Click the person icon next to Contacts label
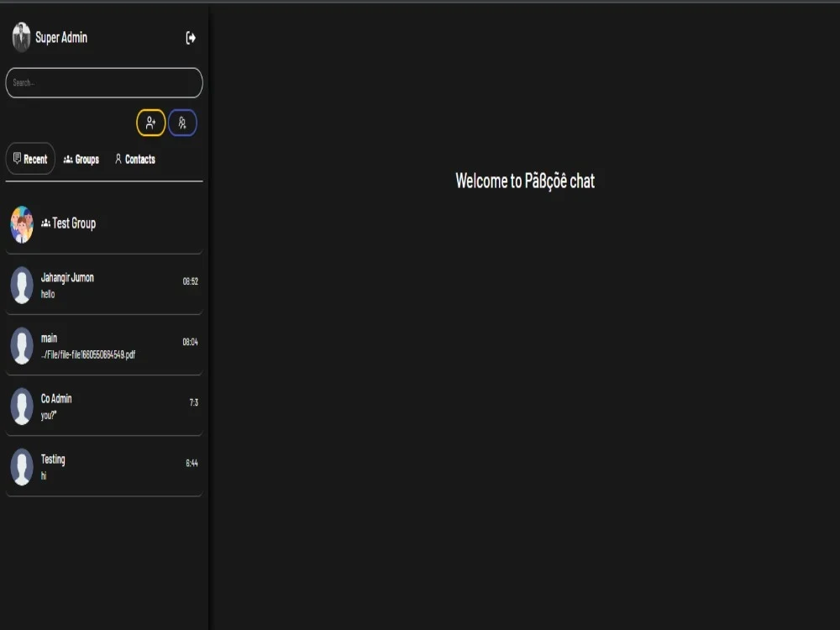This screenshot has width=840, height=630. [x=118, y=159]
